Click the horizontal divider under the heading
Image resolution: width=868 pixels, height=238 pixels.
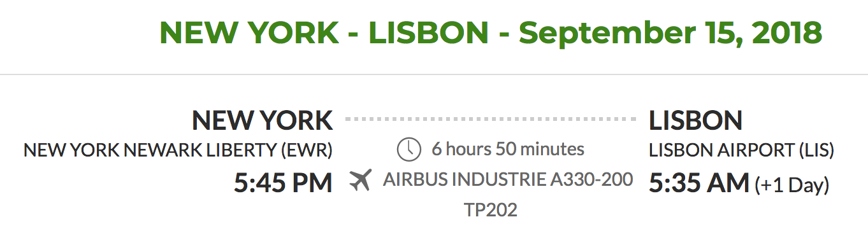(x=434, y=74)
